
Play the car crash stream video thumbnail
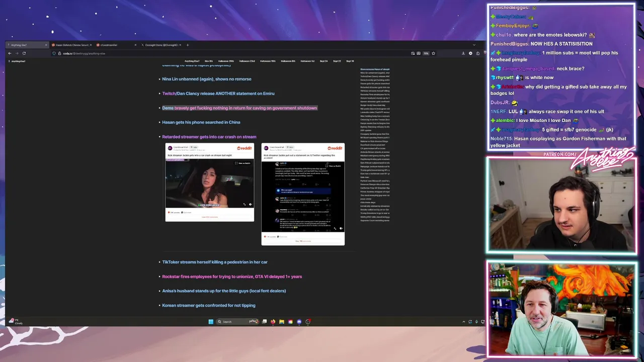click(x=210, y=184)
